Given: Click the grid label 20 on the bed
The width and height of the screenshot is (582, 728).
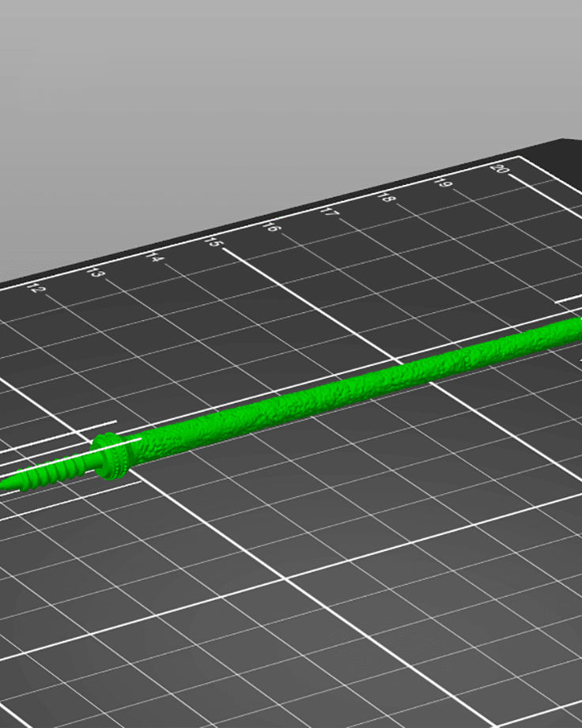Looking at the screenshot, I should pyautogui.click(x=500, y=168).
